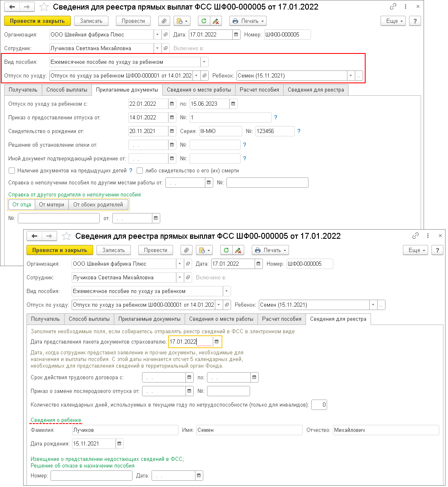Open Расчет пособия tab in lower window
The image size is (448, 487).
coord(282,319)
